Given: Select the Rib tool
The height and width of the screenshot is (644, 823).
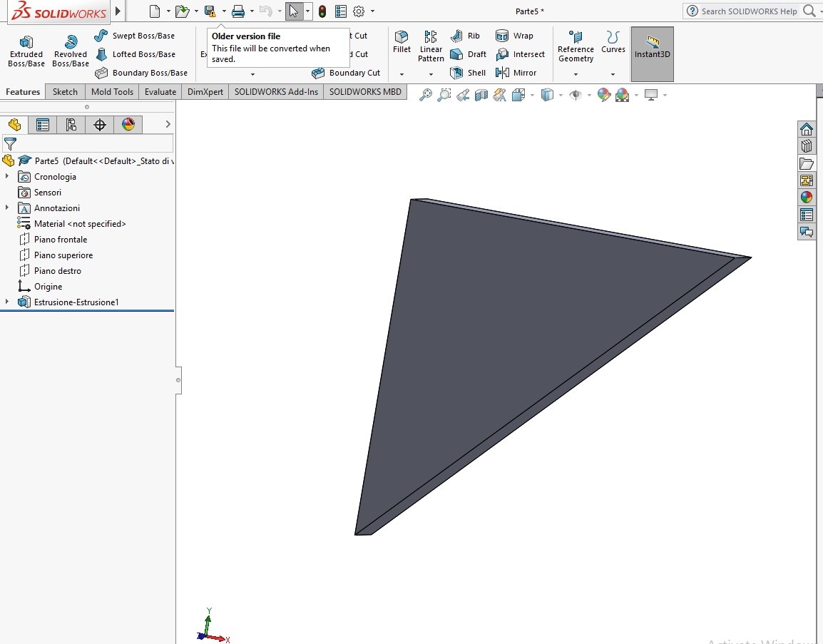Looking at the screenshot, I should 465,36.
